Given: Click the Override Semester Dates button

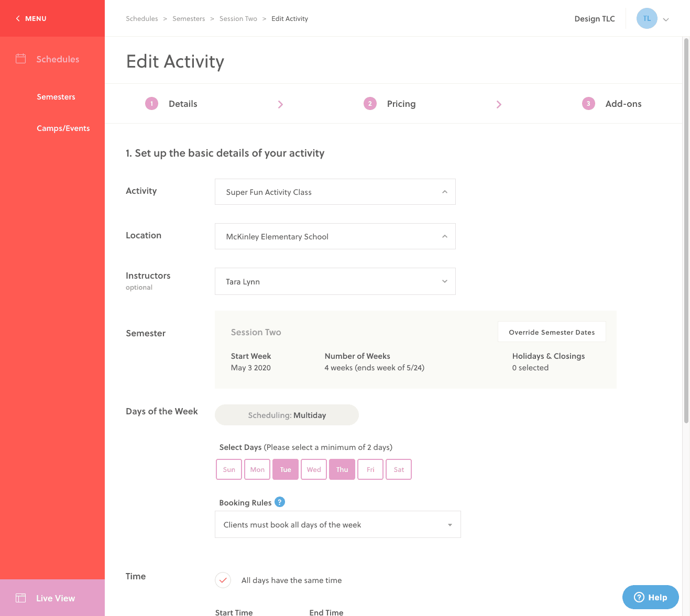Looking at the screenshot, I should (x=552, y=332).
